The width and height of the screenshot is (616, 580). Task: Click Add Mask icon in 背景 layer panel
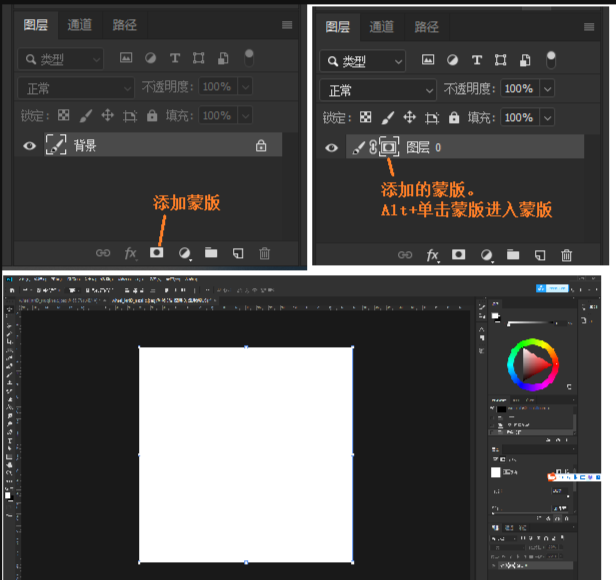(156, 252)
